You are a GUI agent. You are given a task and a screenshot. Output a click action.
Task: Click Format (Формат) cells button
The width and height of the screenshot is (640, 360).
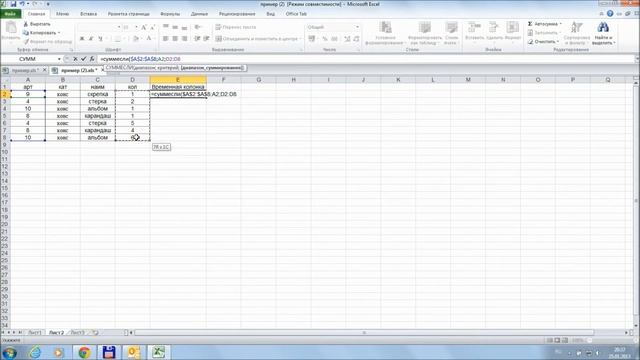pyautogui.click(x=512, y=32)
